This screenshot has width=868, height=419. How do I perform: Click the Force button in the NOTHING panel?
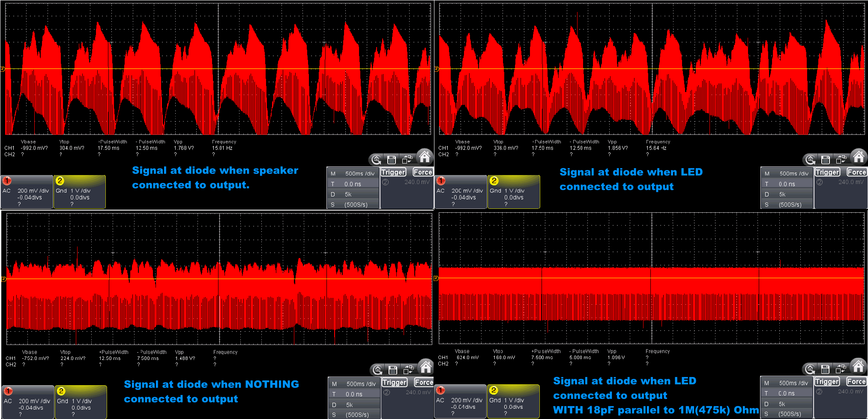click(424, 382)
